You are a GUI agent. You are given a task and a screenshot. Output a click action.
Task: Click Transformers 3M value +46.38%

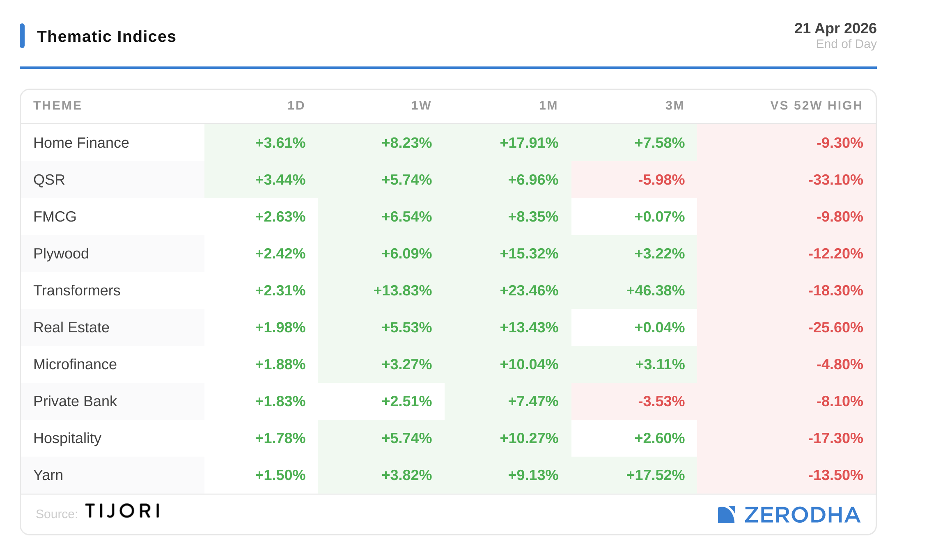[655, 290]
